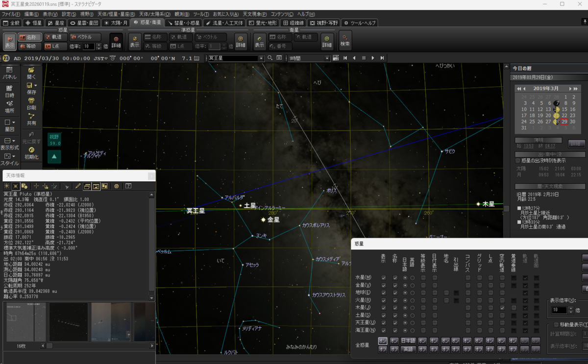Open the 1時間 time step dropdown

coord(327,58)
